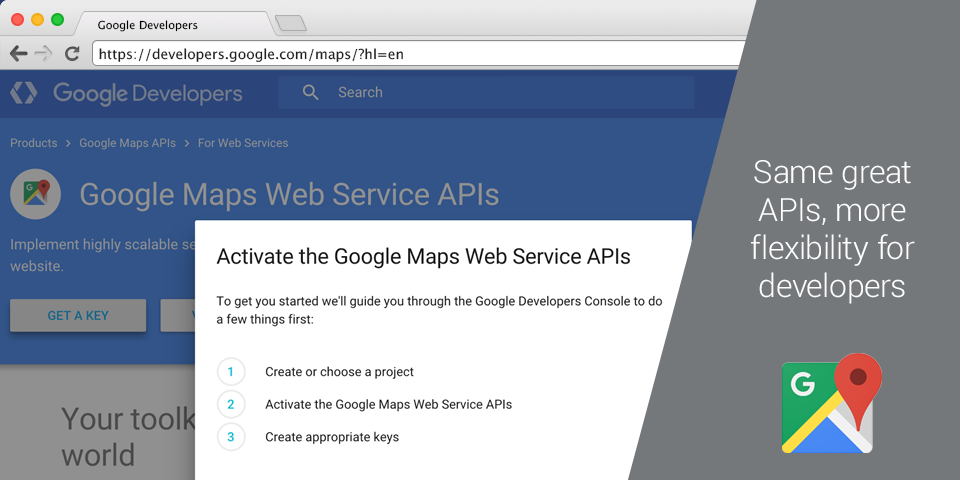960x480 pixels.
Task: Click step 3 circle in dialog
Action: click(x=231, y=437)
